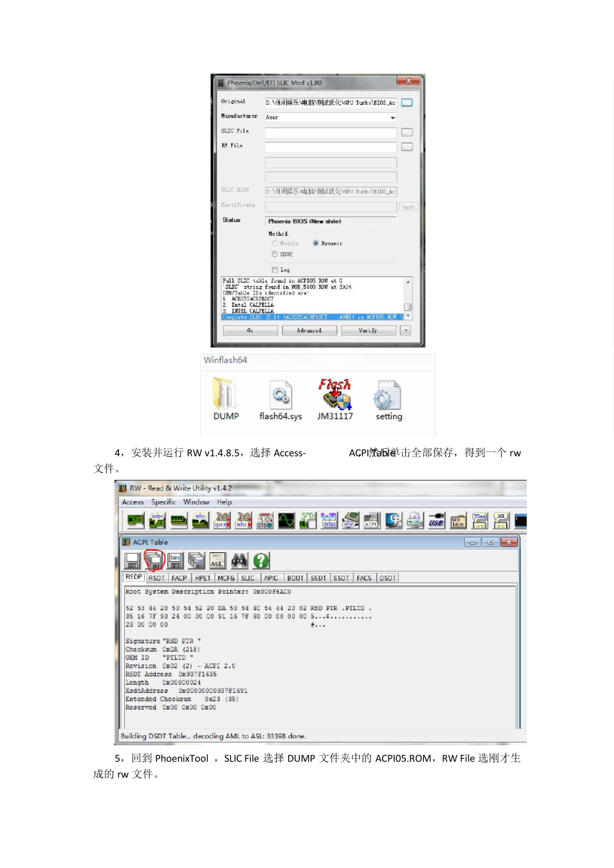Click the browse button for SLIC File

407,132
